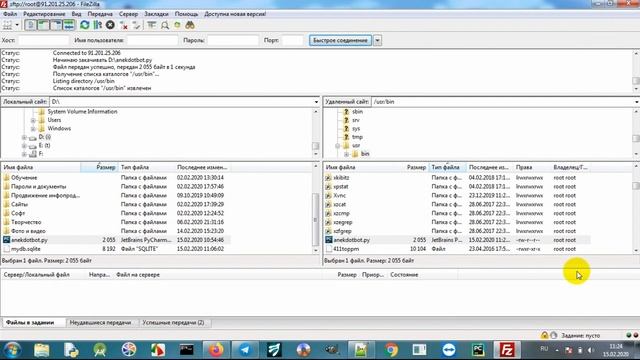Open Firefox from the taskbar
640x360 pixels.
tap(216, 350)
